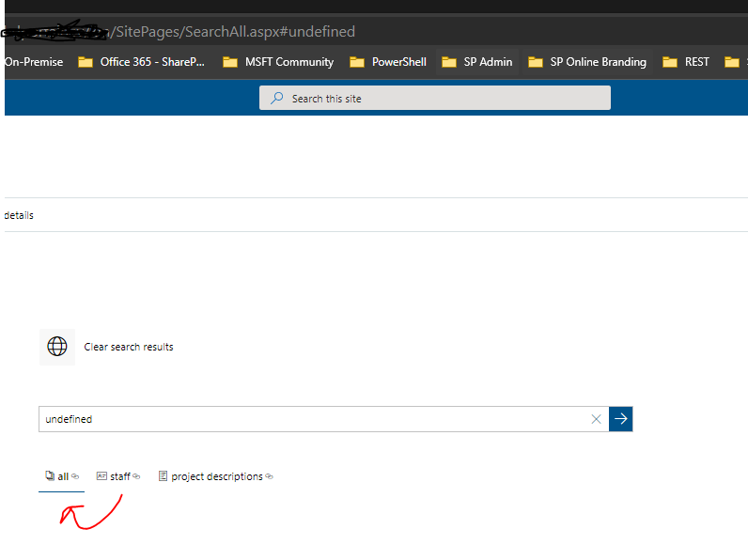Open the PowerShell bookmark folder
This screenshot has width=748, height=560.
[x=388, y=62]
